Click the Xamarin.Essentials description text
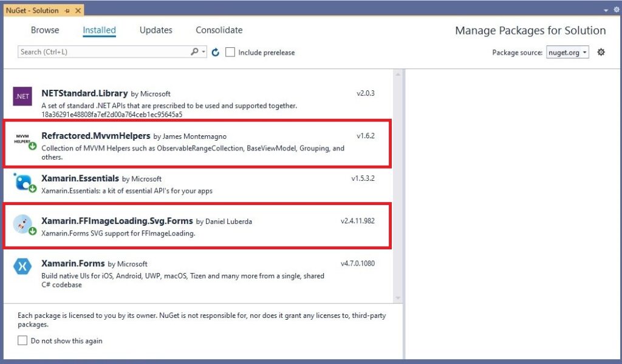Viewport: 622px width, 364px height. (x=127, y=191)
